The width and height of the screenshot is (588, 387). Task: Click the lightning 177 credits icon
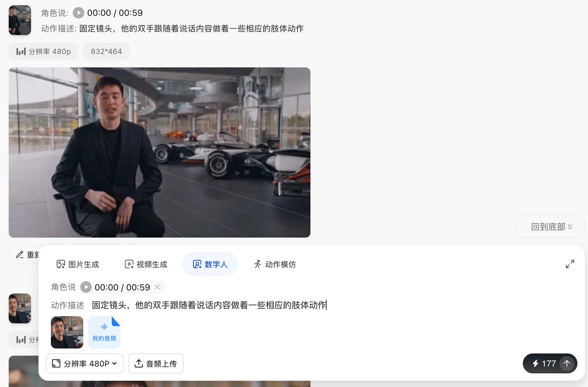535,363
